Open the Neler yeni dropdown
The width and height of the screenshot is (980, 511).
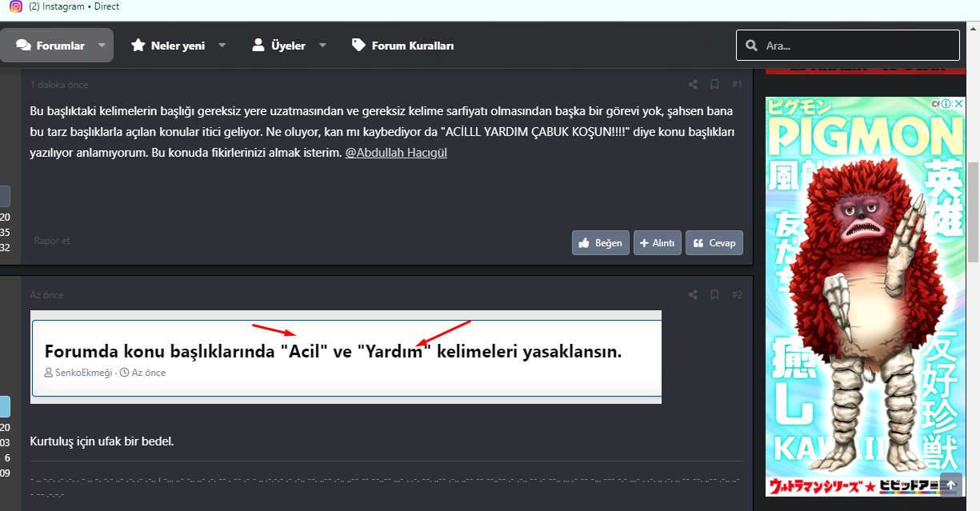coord(222,45)
